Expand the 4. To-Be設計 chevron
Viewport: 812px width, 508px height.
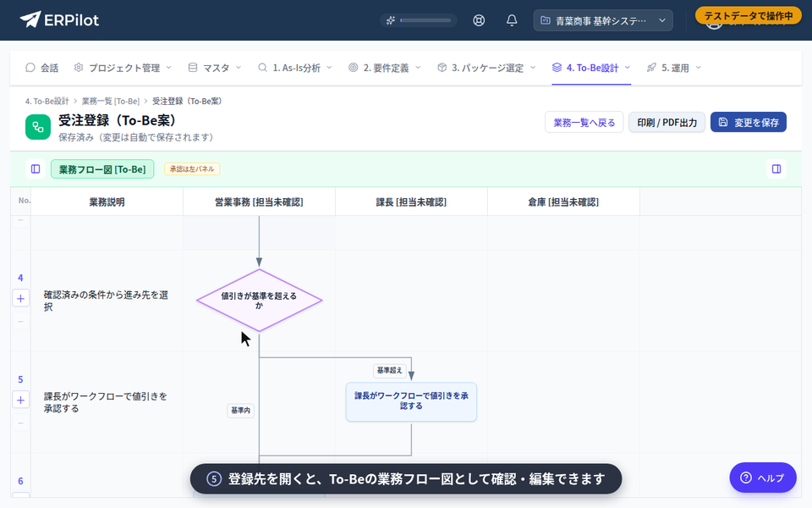pyautogui.click(x=628, y=68)
